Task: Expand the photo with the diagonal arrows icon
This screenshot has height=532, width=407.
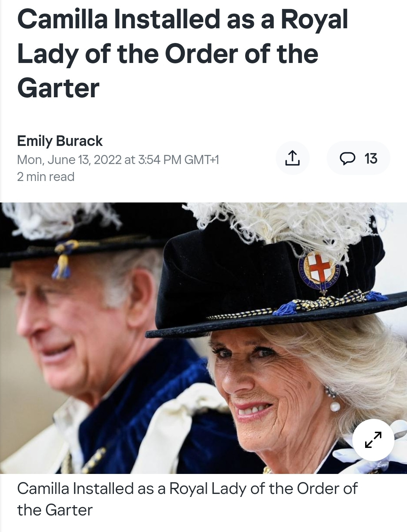Action: coord(373,440)
